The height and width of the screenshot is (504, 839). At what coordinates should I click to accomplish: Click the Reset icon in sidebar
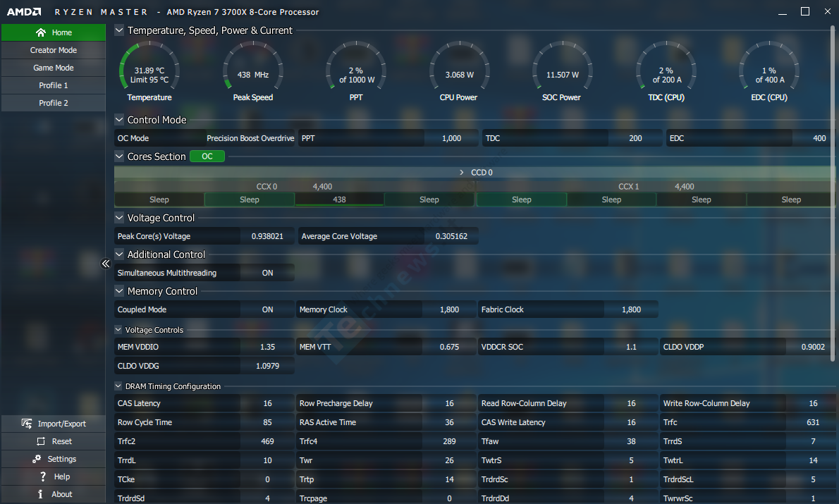[41, 441]
